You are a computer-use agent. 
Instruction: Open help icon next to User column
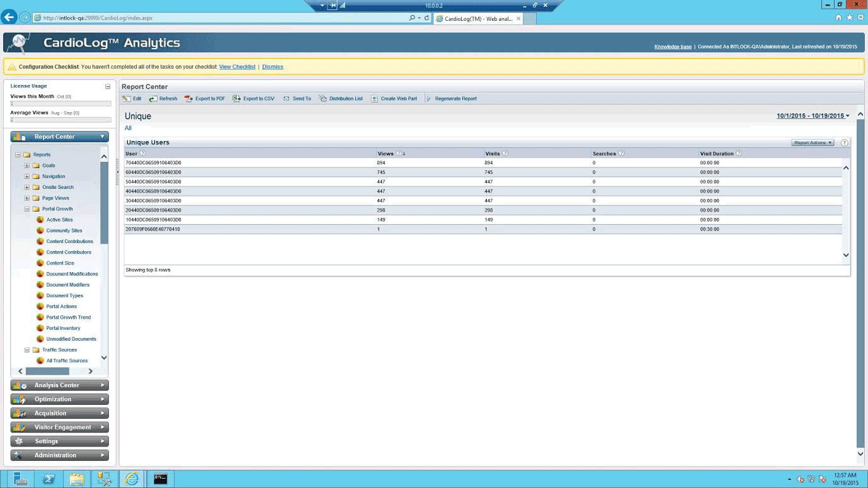pyautogui.click(x=142, y=153)
